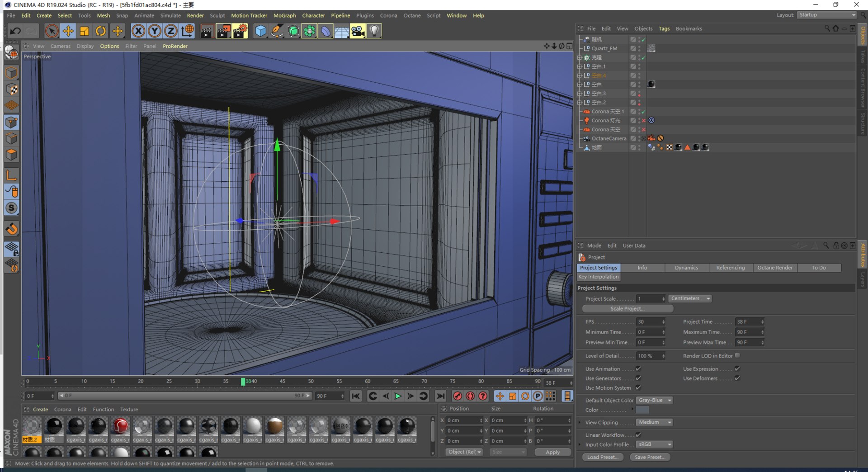Toggle Use Animation checkbox
Screen dimensions: 868x472
point(638,369)
